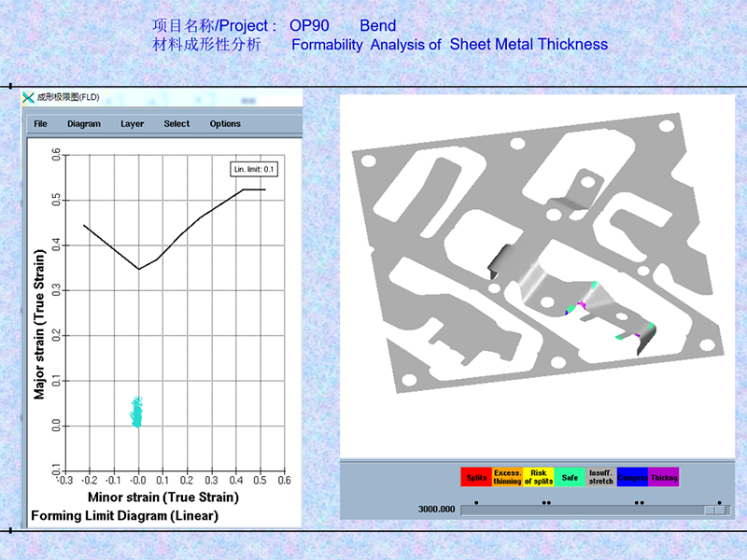Click the Insuff. stretch legend icon
The image size is (747, 560).
coord(599,476)
